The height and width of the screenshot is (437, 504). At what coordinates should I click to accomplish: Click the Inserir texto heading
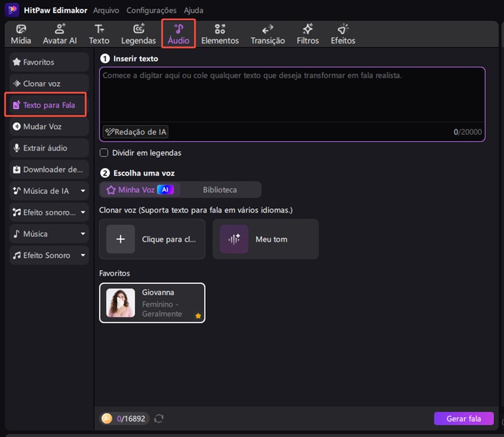click(135, 59)
